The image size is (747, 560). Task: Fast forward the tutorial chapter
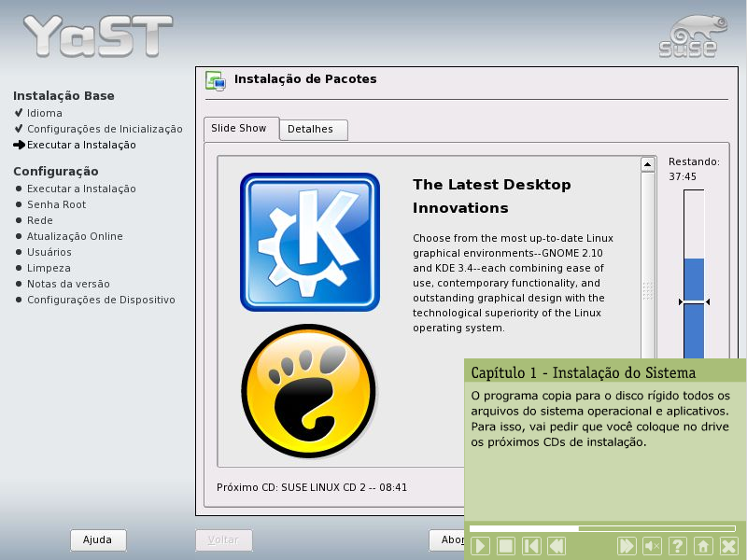click(627, 546)
